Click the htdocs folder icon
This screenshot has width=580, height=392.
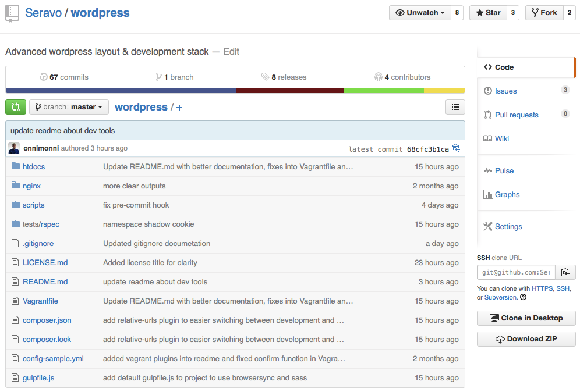tap(16, 166)
